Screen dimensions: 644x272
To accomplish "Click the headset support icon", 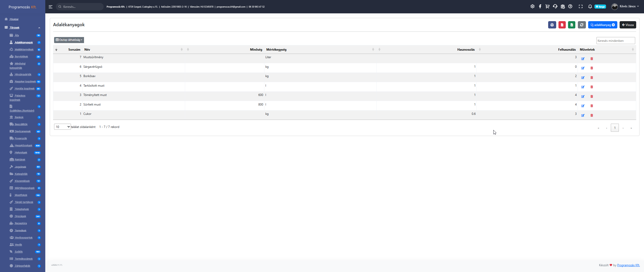I will pyautogui.click(x=555, y=7).
